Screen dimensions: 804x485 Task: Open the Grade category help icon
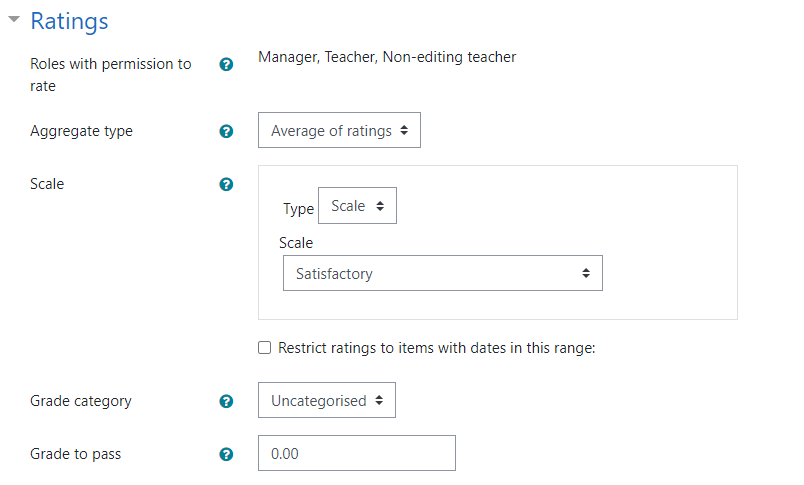pos(226,401)
